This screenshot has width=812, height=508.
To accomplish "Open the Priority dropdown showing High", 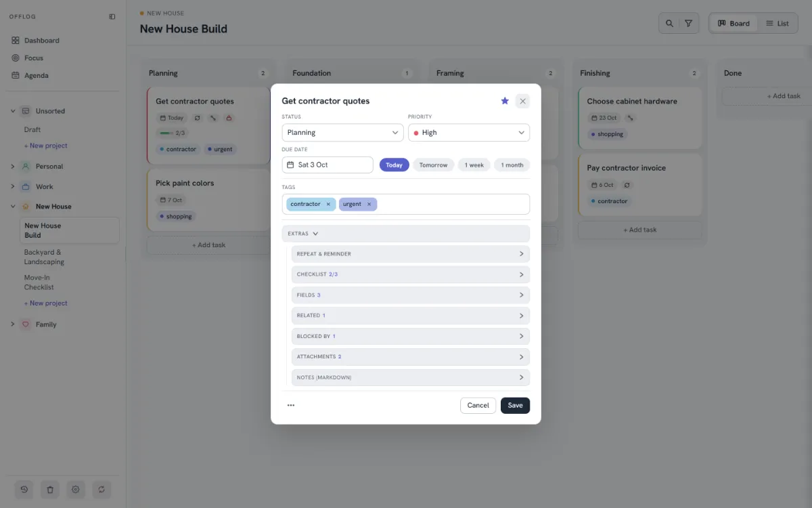I will [469, 133].
